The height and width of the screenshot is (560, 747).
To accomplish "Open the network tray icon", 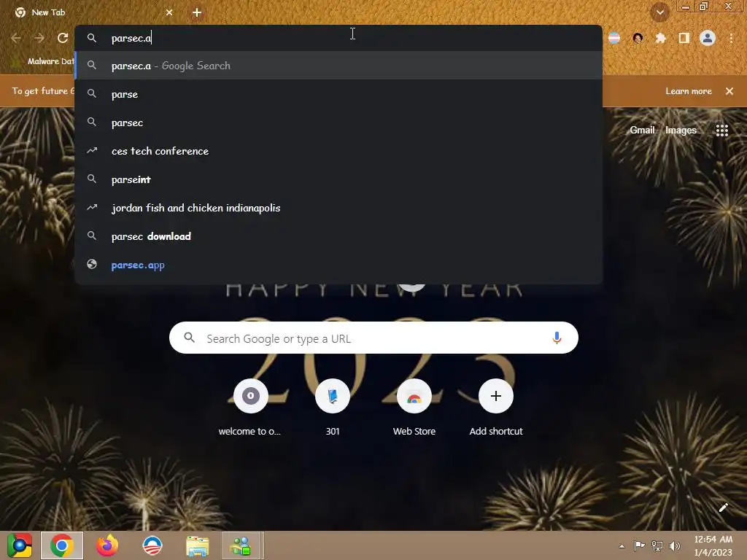I will pos(657,546).
